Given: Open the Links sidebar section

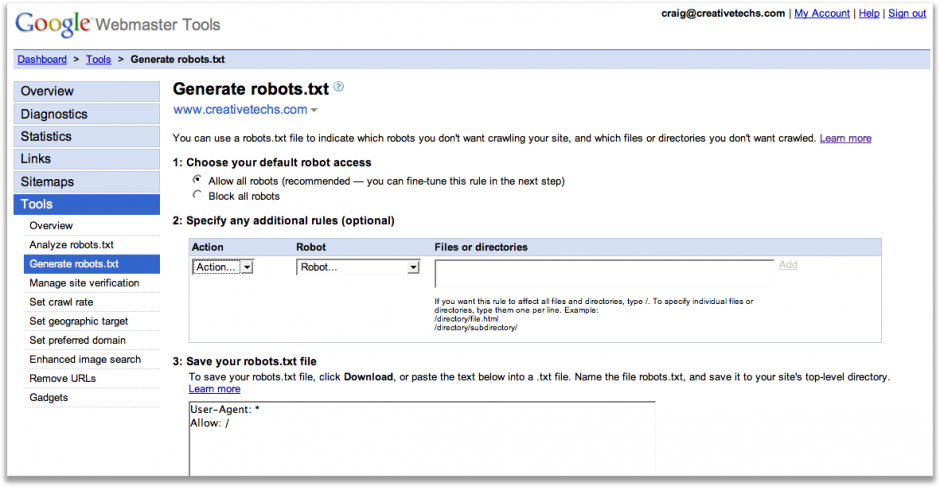Looking at the screenshot, I should click(x=86, y=159).
